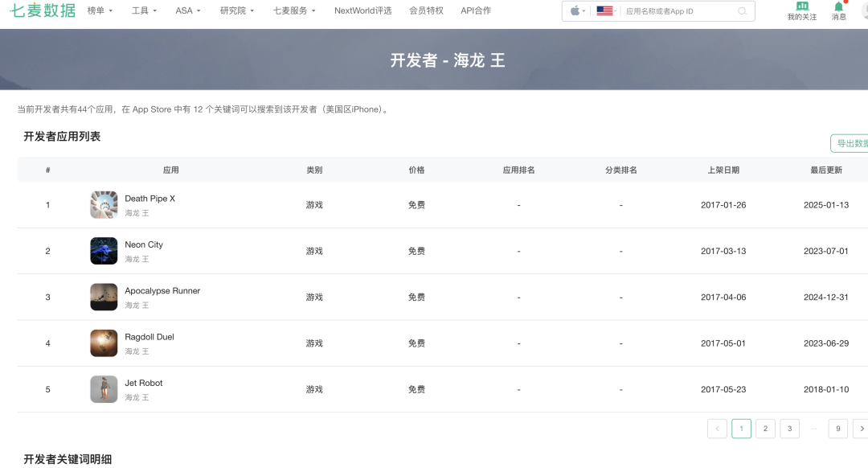Click the 最后更新 column header

826,170
